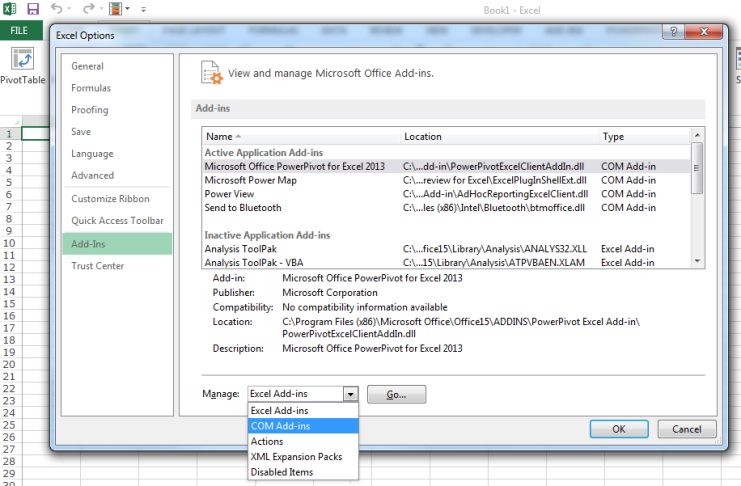Click Cancel to dismiss dialog
This screenshot has width=741, height=486.
(x=687, y=429)
